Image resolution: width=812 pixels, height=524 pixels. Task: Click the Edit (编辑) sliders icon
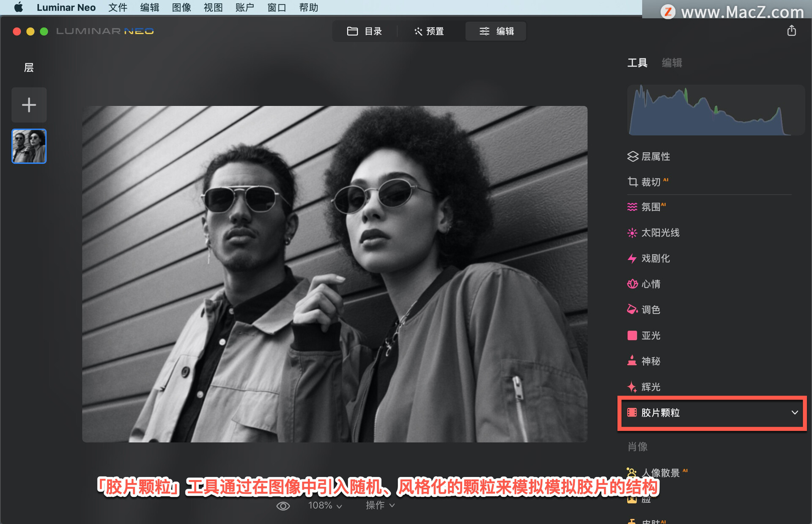click(484, 31)
